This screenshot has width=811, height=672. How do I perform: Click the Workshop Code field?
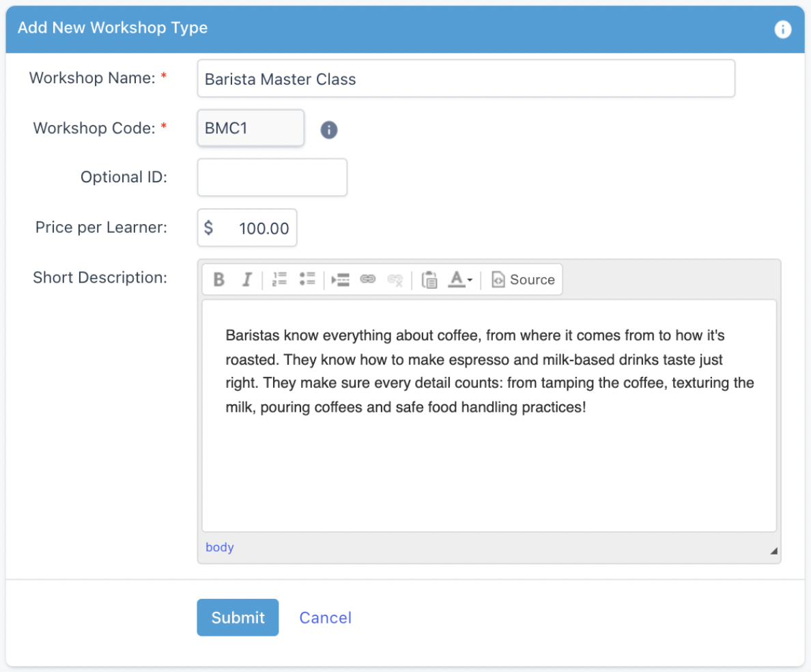pos(251,128)
